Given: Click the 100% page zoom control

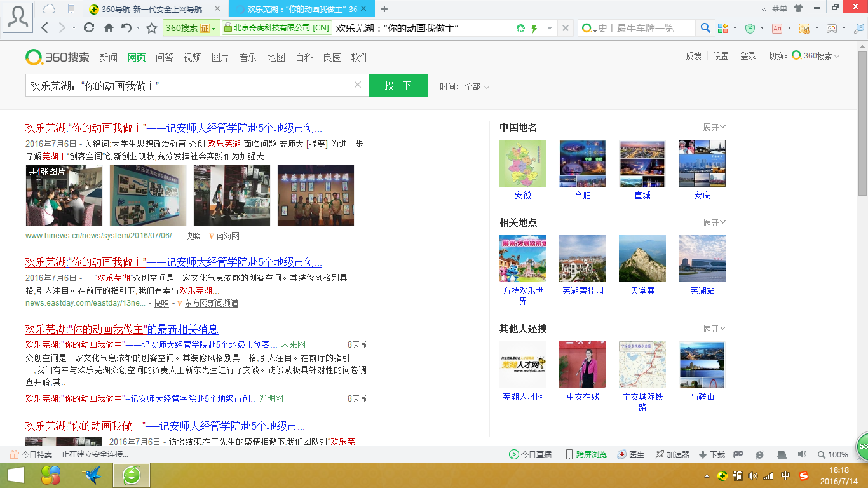Looking at the screenshot, I should coord(833,455).
